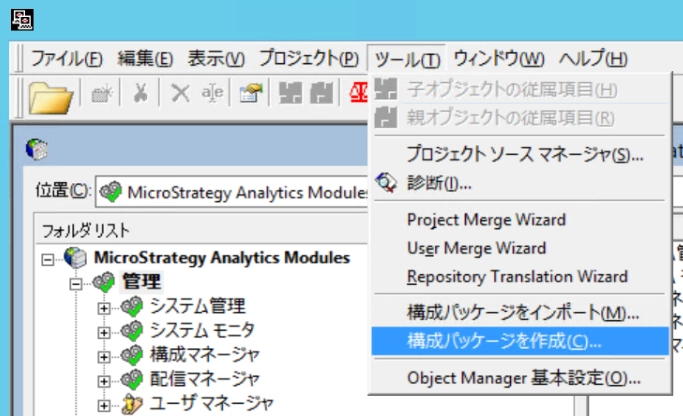Screen dimensions: 683x416
Task: Collapse the MicroStrategy Analytics Modules root node
Action: point(47,260)
